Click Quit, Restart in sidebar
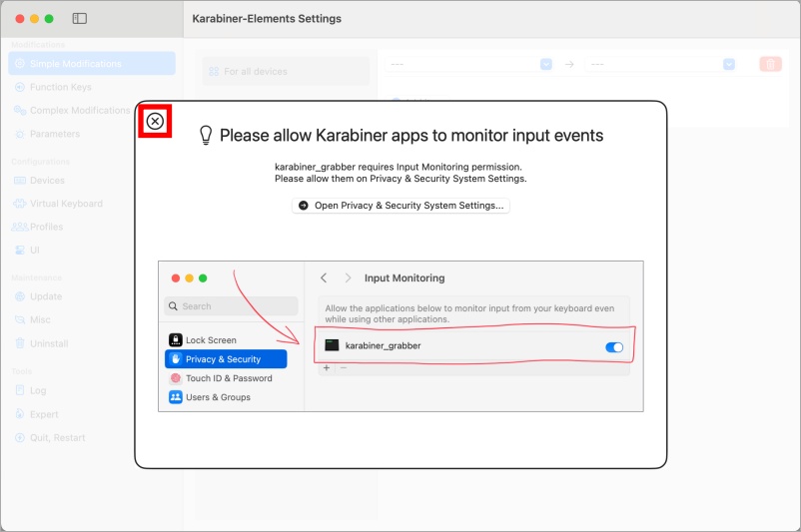Viewport: 801px width, 532px height. click(57, 437)
